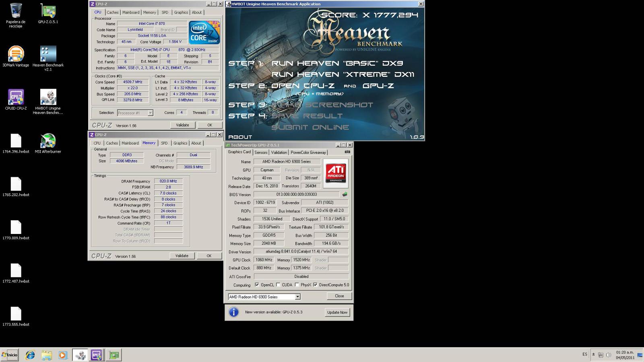Click Update Now in GPU-Z
644x362 pixels.
point(337,312)
